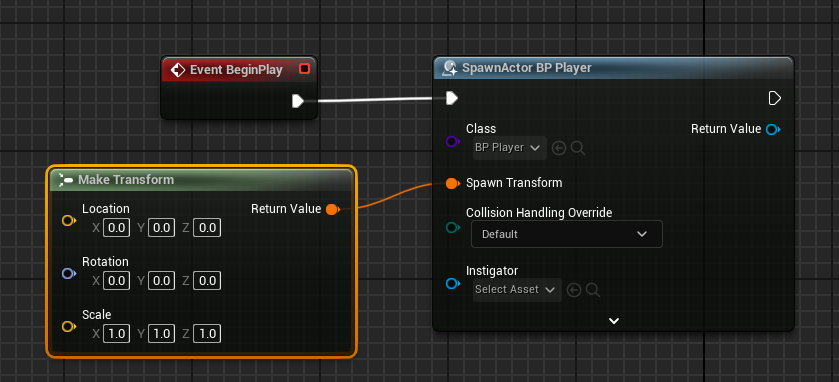
Task: Click the Location Y value field
Action: click(161, 228)
